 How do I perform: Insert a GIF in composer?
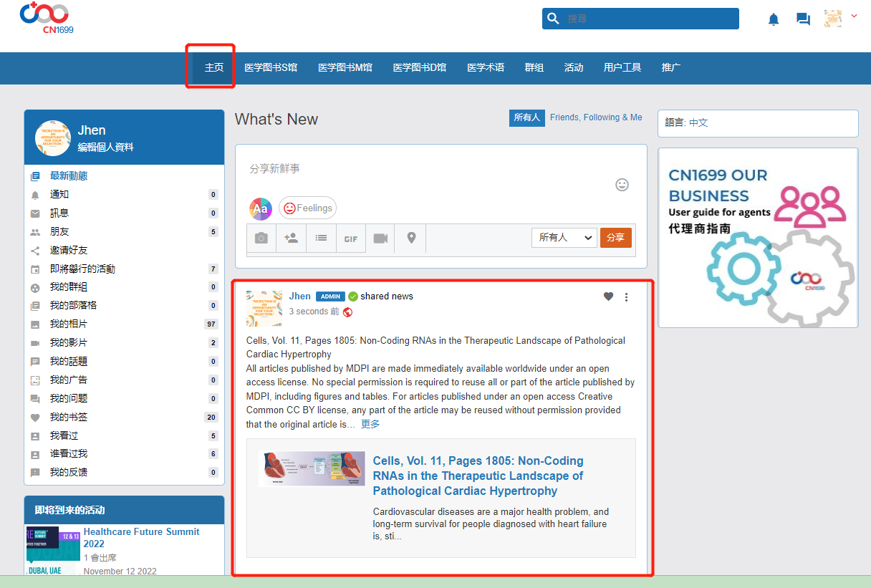click(x=351, y=238)
